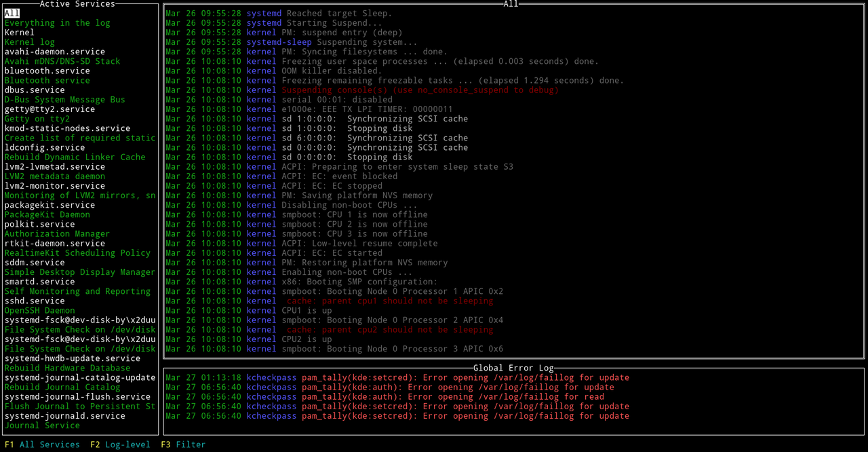868x452 pixels.
Task: Click Mar 27 01:13:18 kcheckpass error line
Action: click(x=397, y=377)
